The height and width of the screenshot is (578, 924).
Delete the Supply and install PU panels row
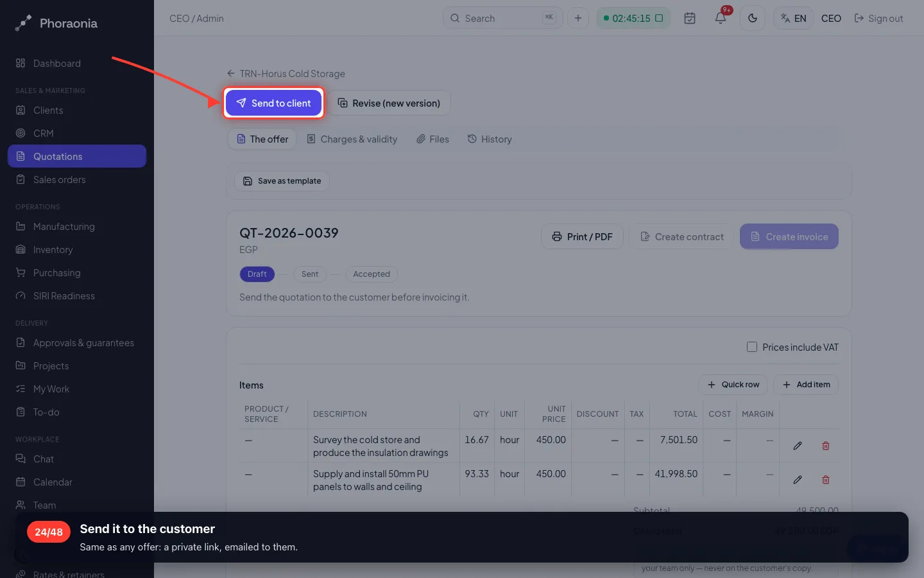coord(826,480)
